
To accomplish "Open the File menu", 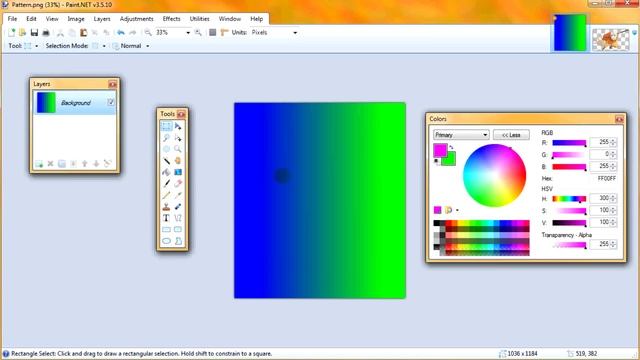I will click(x=12, y=19).
